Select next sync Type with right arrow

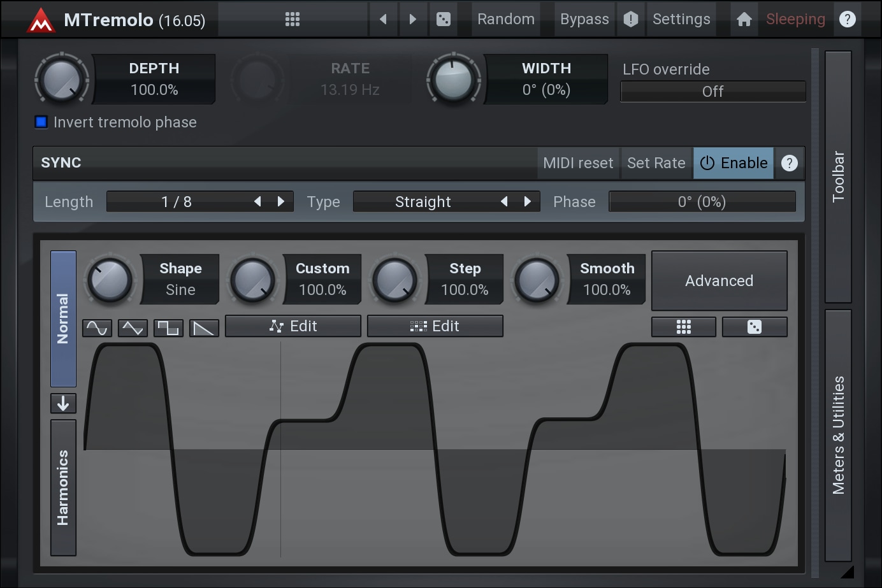[x=528, y=201]
